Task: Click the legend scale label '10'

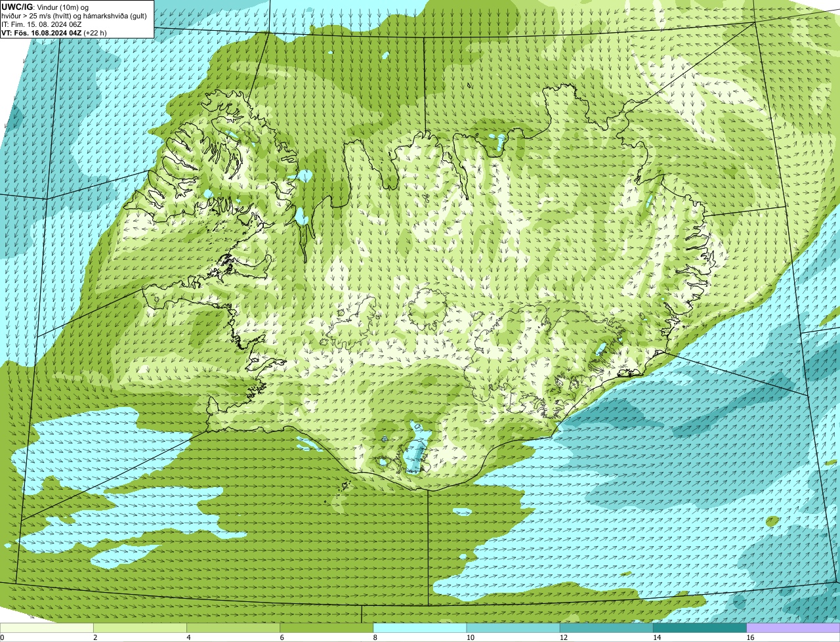Action: coord(470,637)
